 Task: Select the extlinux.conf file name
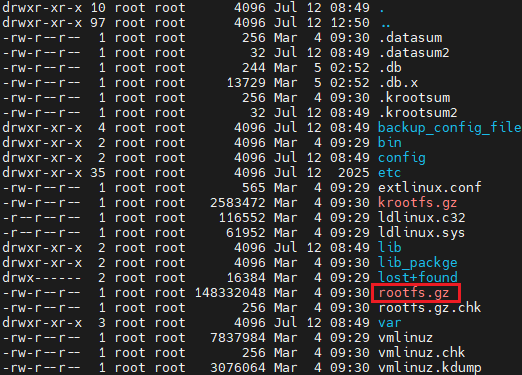point(430,188)
